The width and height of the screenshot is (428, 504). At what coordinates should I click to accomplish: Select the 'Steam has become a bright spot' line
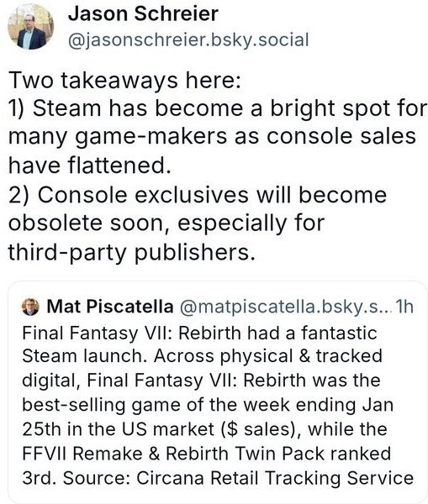[x=218, y=108]
